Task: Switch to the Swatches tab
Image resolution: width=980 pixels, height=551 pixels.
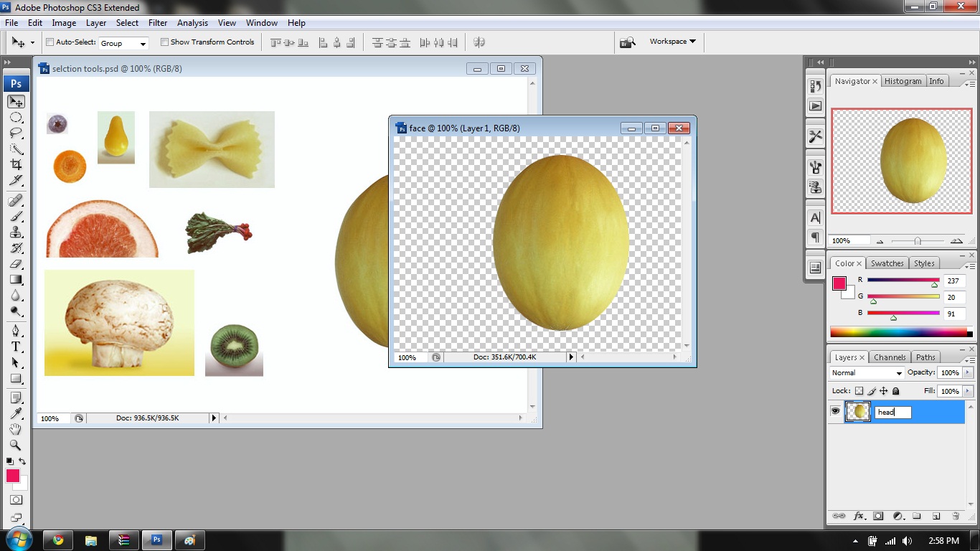Action: (x=887, y=263)
